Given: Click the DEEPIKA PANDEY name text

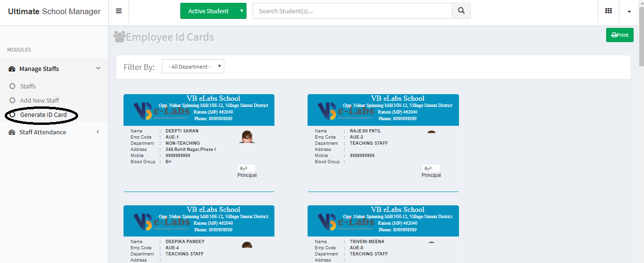Looking at the screenshot, I should [185, 242].
